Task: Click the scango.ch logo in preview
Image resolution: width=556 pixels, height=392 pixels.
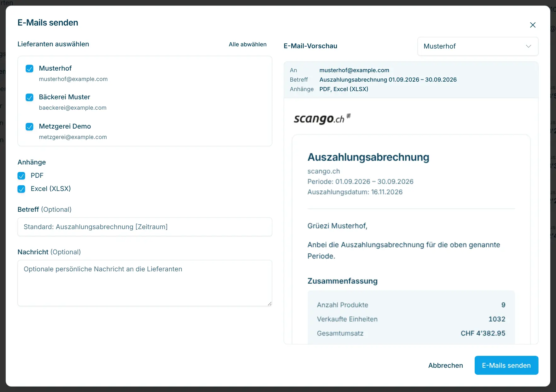Action: pyautogui.click(x=322, y=118)
